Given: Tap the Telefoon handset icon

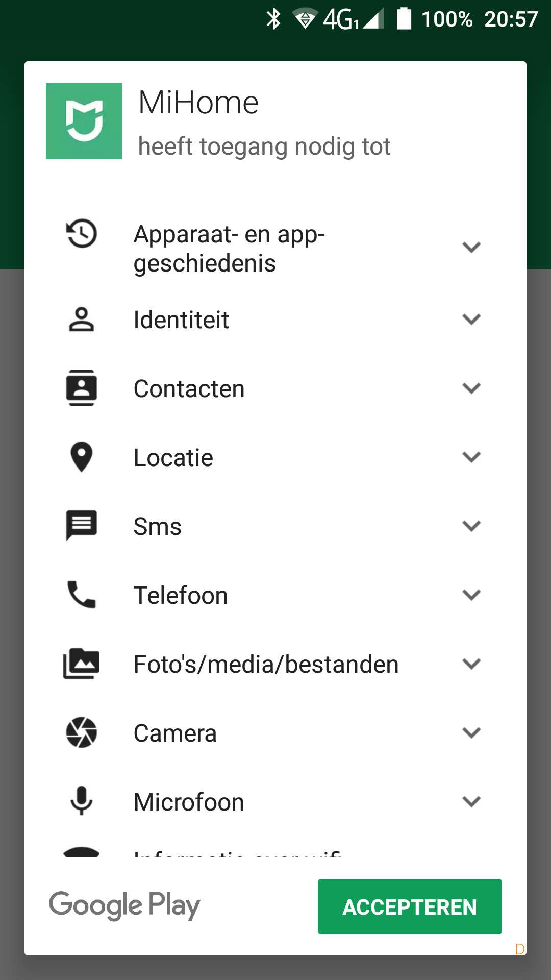Looking at the screenshot, I should (82, 595).
